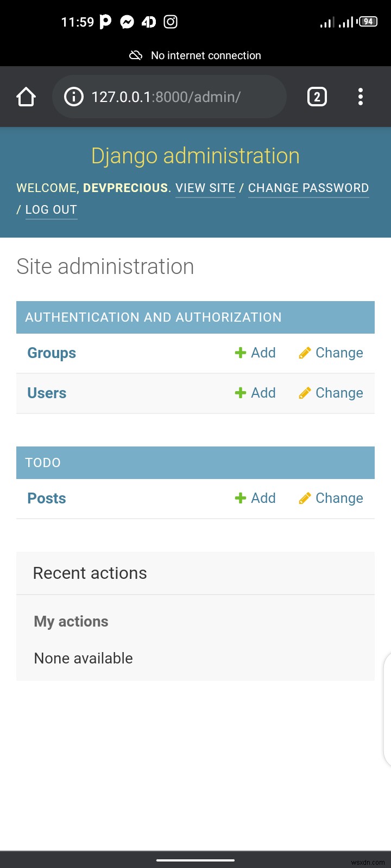The image size is (391, 868).
Task: Open the browser three-dot overflow menu
Action: pyautogui.click(x=361, y=97)
